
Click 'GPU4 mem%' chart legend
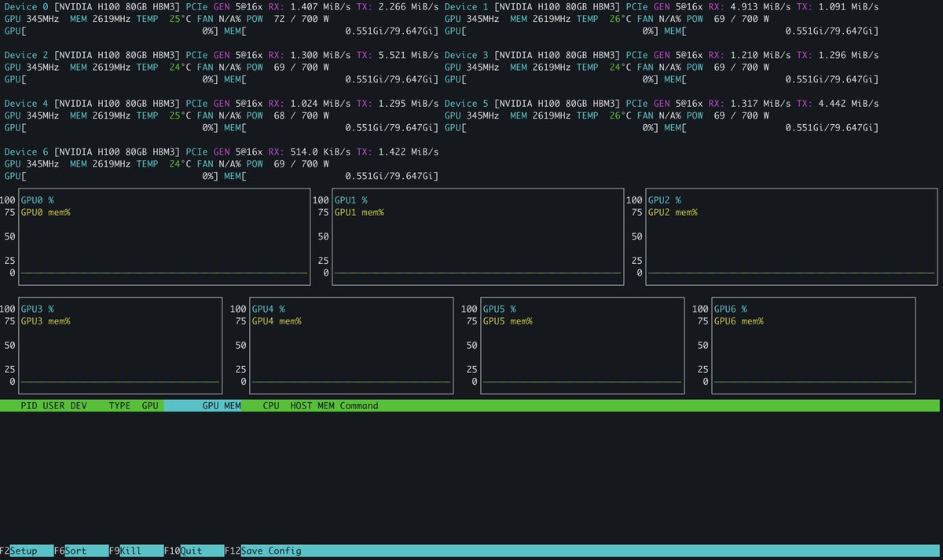point(277,321)
